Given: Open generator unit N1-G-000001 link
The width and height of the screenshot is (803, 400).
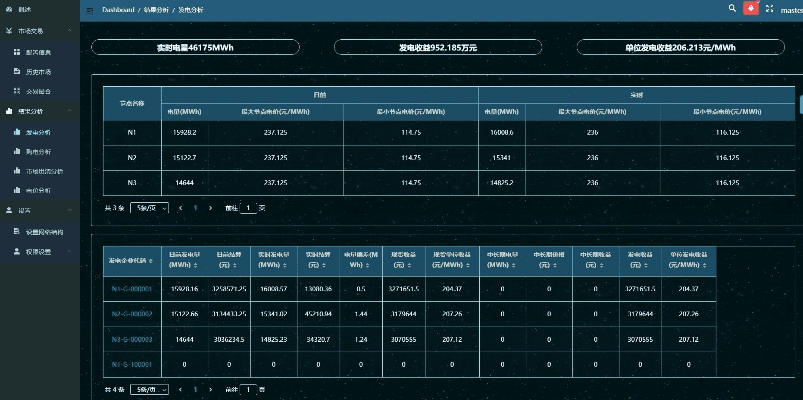Looking at the screenshot, I should [131, 288].
